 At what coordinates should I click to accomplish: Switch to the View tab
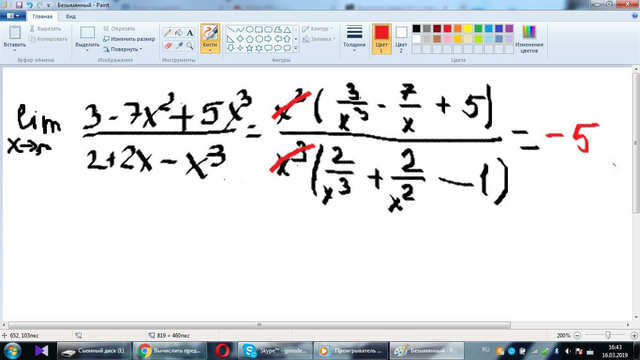(71, 16)
